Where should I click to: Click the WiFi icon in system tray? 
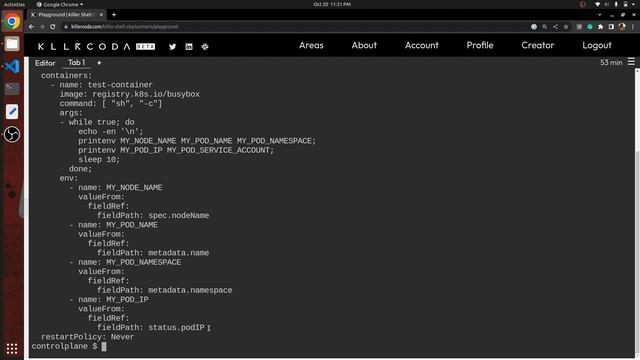coord(598,4)
